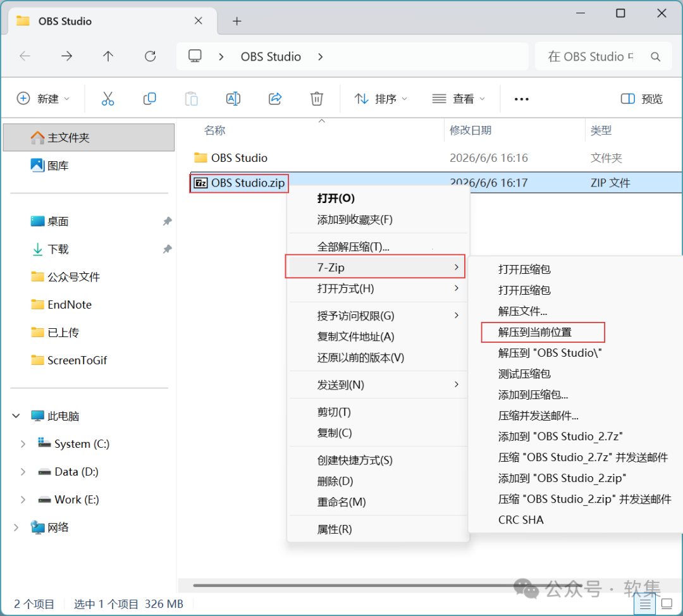The image size is (683, 616).
Task: Click the chevron after OBS Studio in address bar
Action: point(320,57)
